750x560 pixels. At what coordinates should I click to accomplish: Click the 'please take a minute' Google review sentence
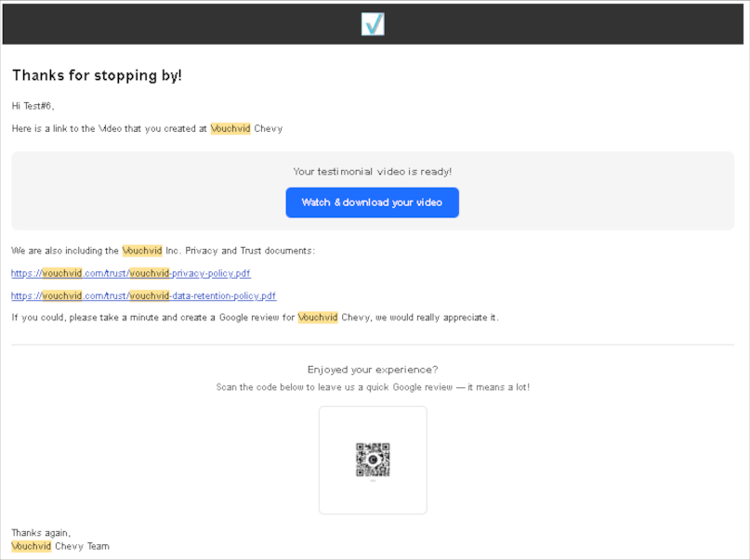click(255, 318)
